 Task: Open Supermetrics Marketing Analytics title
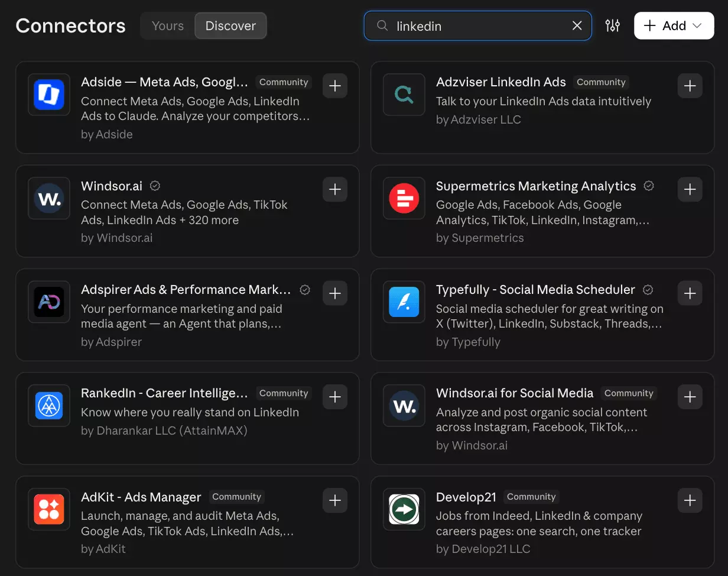click(536, 186)
